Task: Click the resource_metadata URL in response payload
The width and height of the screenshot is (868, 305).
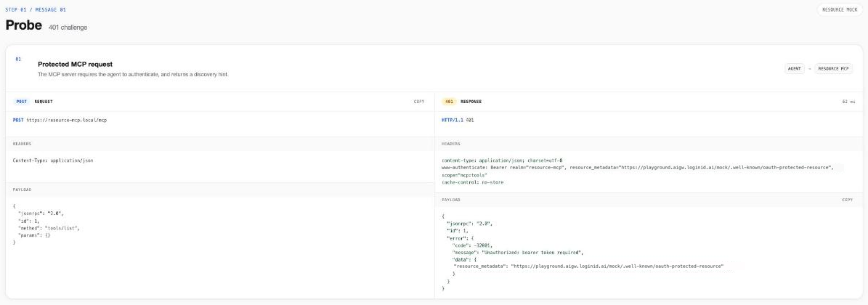Action: click(x=617, y=266)
